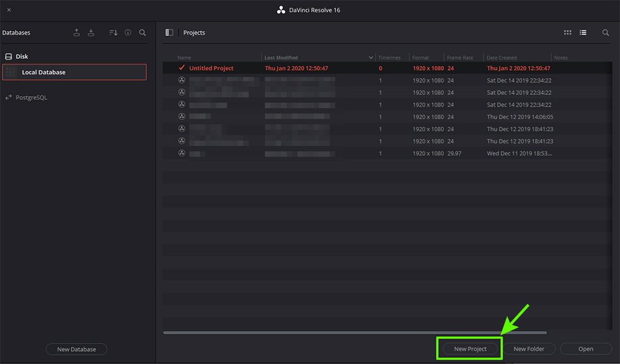This screenshot has width=620, height=364.
Task: Sort by the Name column header
Action: coord(184,58)
